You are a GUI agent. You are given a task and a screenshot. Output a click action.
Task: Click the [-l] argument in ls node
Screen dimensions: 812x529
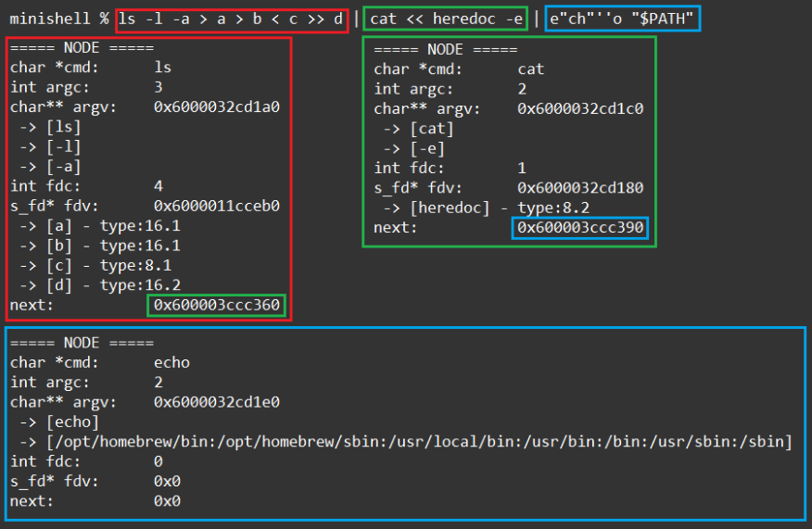63,147
